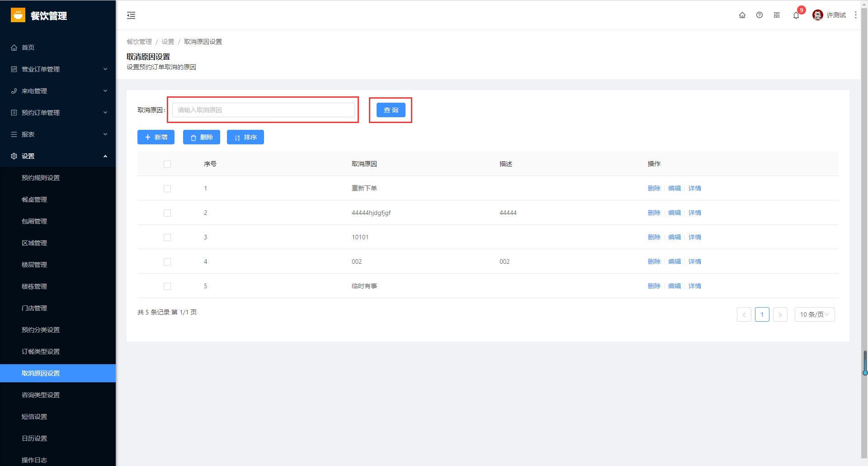Viewport: 868px width, 466px height.
Task: Click the 餐饮管理 logo icon
Action: point(18,15)
